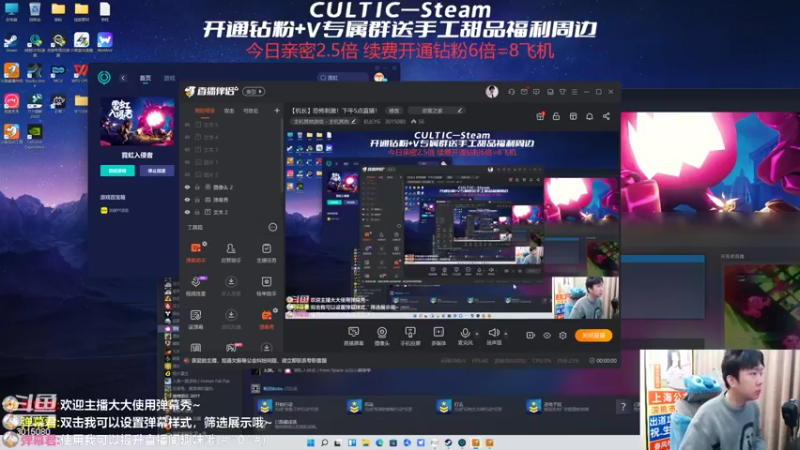Hide the 弹幕秀 layer via eye icon
This screenshot has width=800, height=450.
pos(187,199)
